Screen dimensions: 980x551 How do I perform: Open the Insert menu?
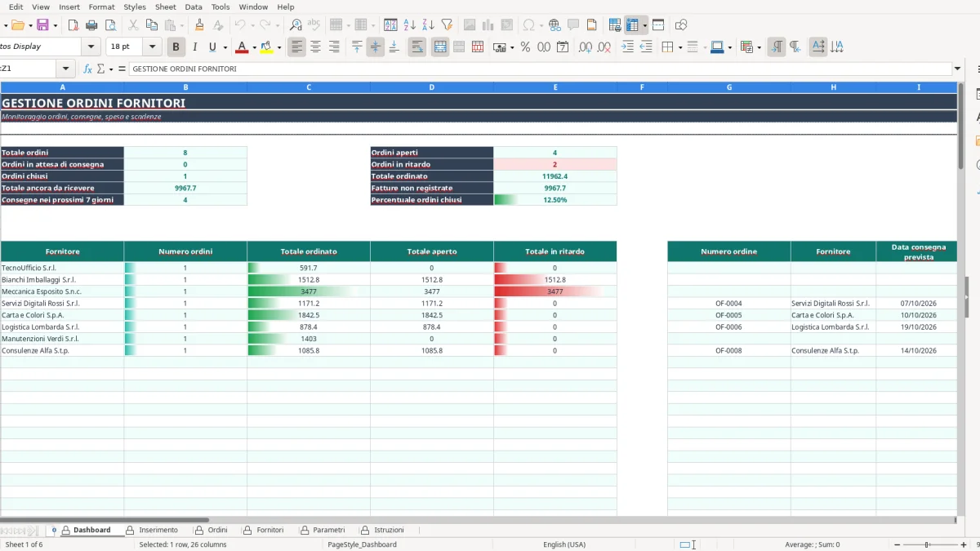(x=69, y=7)
